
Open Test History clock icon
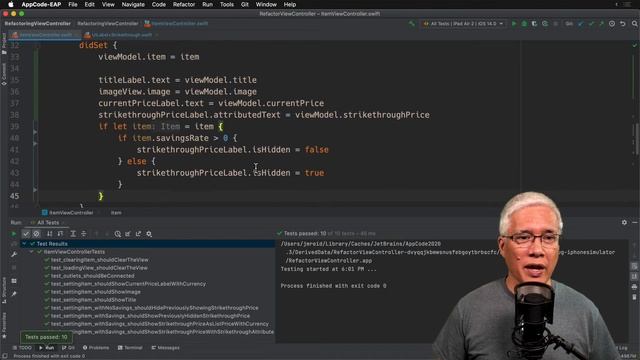118,234
